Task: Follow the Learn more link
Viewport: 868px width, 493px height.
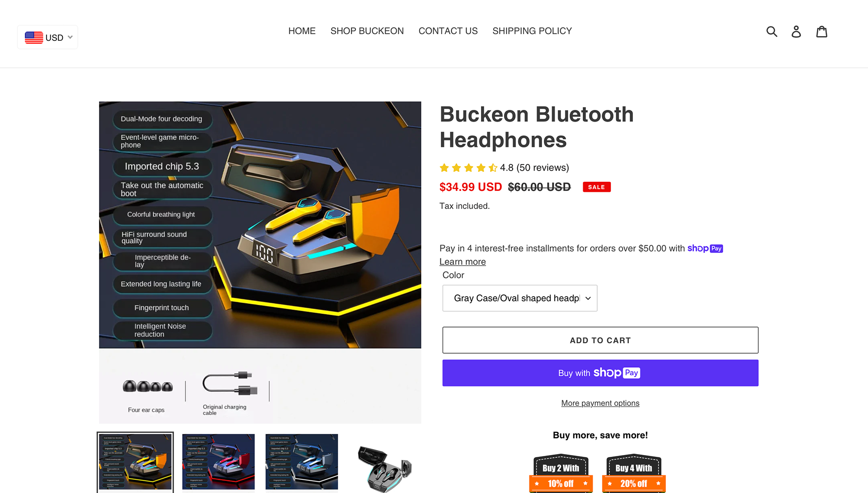Action: click(x=462, y=261)
